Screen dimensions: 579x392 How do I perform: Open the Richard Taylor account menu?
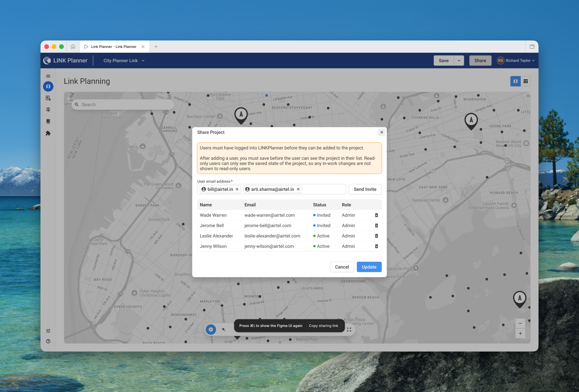coord(516,61)
